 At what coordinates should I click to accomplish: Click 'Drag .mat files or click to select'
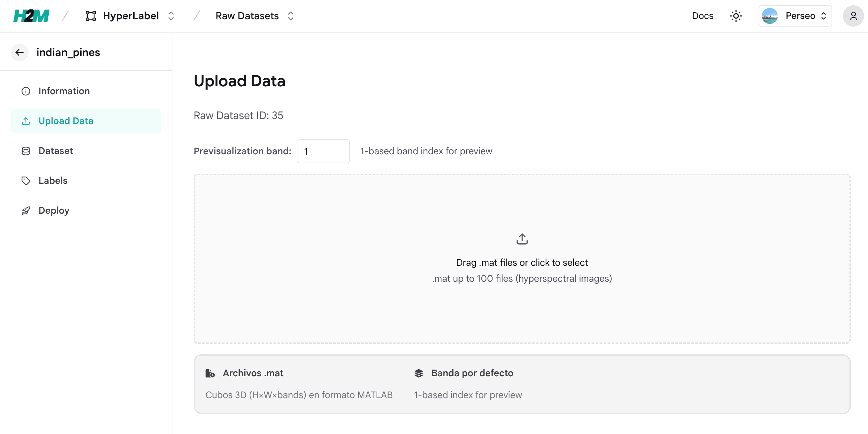(x=522, y=262)
